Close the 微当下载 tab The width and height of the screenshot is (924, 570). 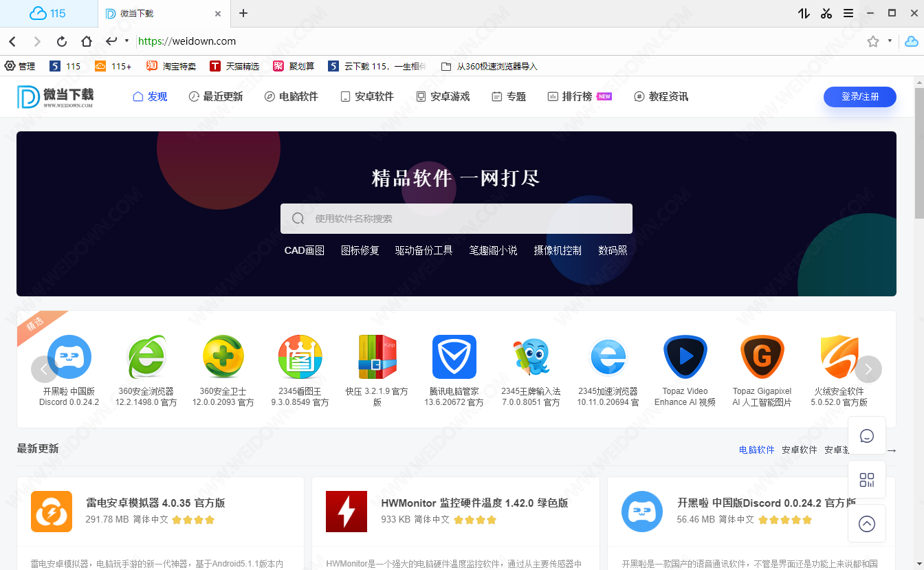coord(218,13)
